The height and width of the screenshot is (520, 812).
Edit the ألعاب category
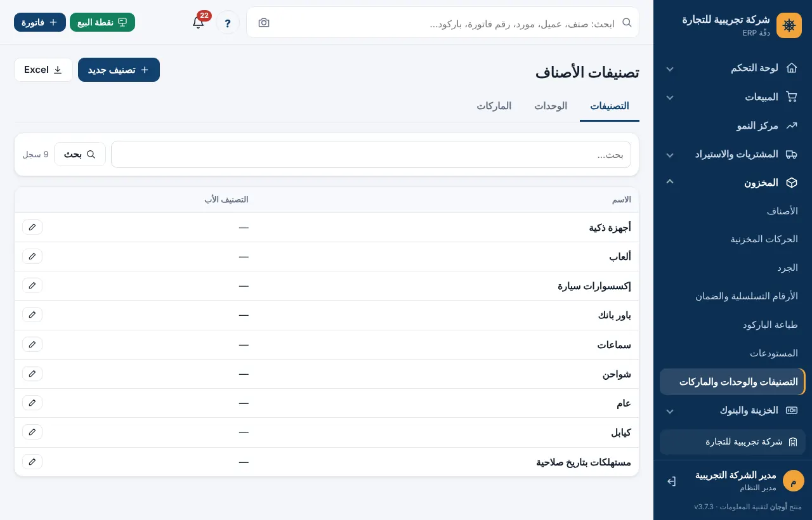pyautogui.click(x=32, y=256)
